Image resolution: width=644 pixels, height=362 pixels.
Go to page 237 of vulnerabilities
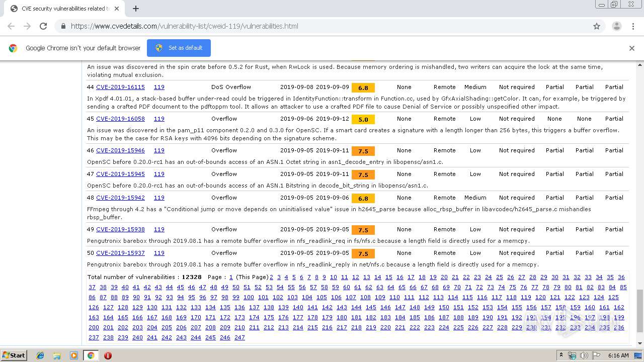click(x=94, y=337)
